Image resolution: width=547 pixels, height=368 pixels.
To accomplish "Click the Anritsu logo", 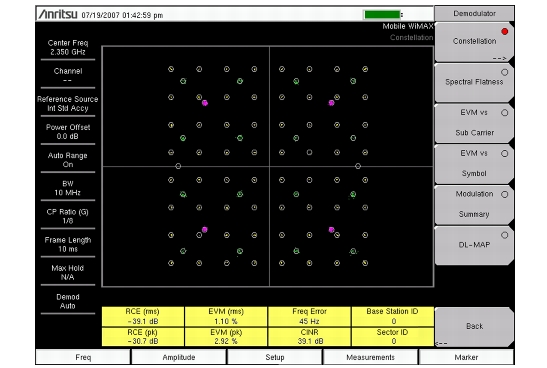I will pyautogui.click(x=58, y=14).
